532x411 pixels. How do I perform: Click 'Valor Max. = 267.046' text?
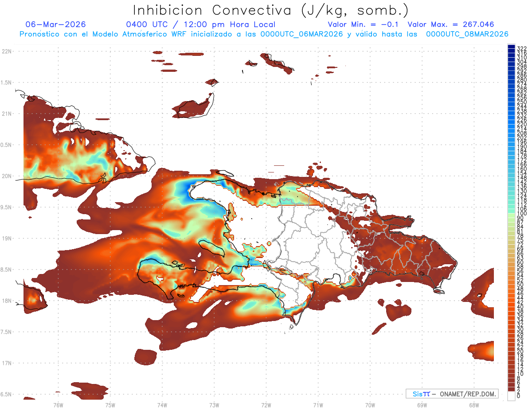pyautogui.click(x=451, y=24)
